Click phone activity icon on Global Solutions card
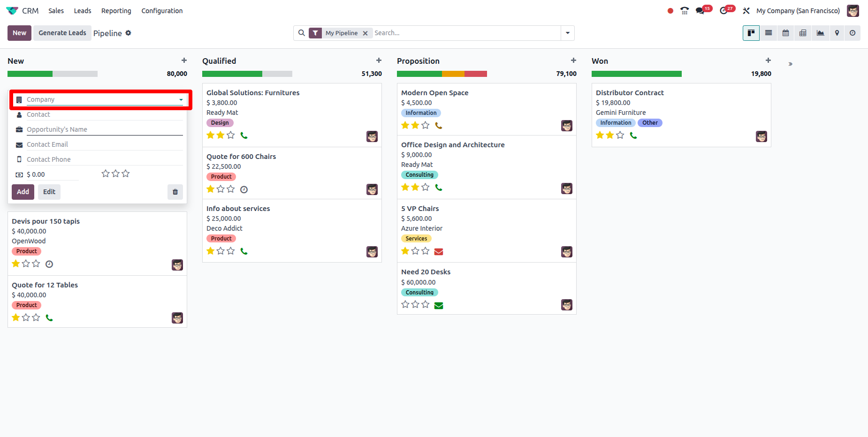This screenshot has width=868, height=437. point(244,136)
